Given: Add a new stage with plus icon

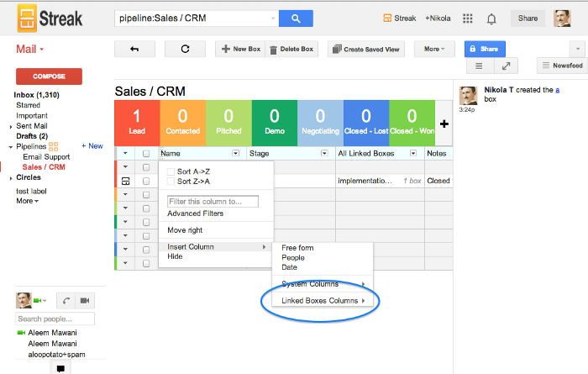Looking at the screenshot, I should point(444,124).
